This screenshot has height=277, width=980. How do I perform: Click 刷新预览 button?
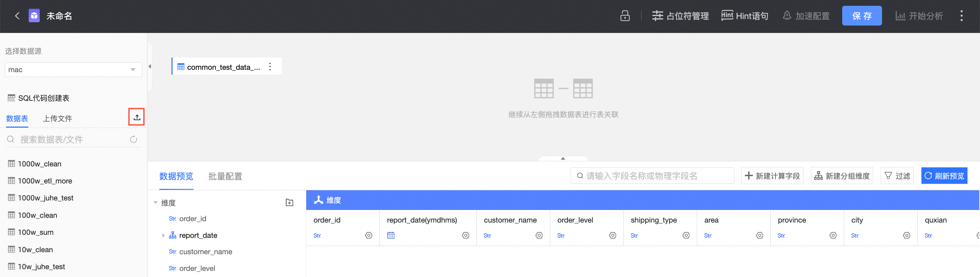click(x=944, y=176)
